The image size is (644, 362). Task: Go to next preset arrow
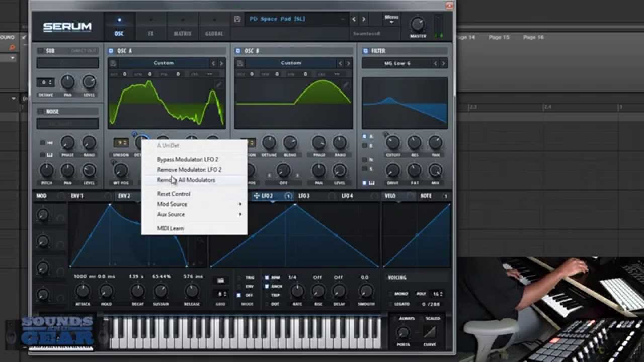tap(364, 19)
